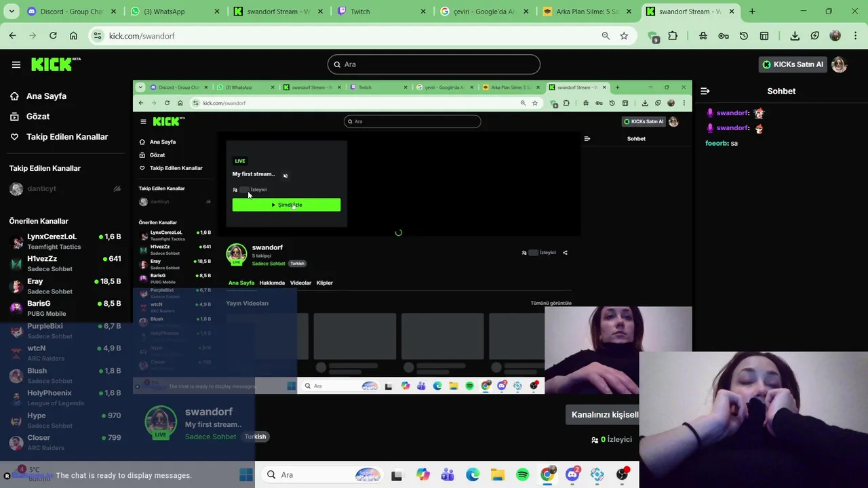Bookmark this page with the star
Image resolution: width=868 pixels, height=488 pixels.
(x=624, y=36)
